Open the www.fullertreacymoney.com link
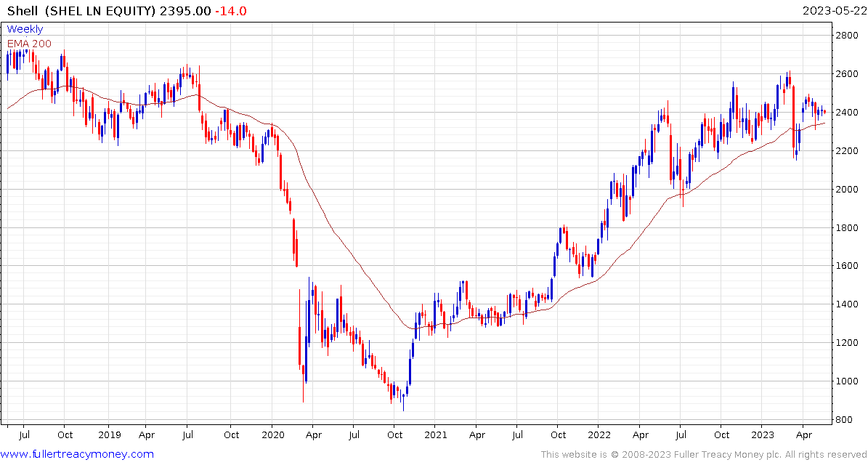This screenshot has width=868, height=465. pos(78,455)
